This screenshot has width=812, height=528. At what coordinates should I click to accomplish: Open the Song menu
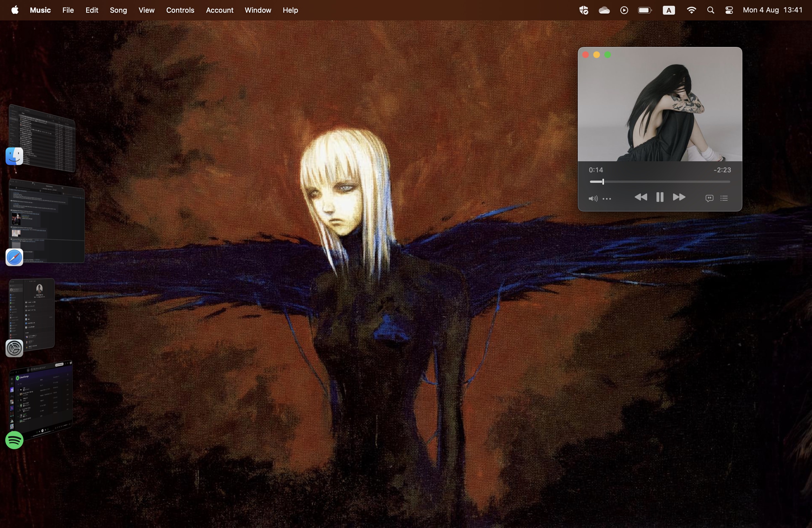coord(118,10)
